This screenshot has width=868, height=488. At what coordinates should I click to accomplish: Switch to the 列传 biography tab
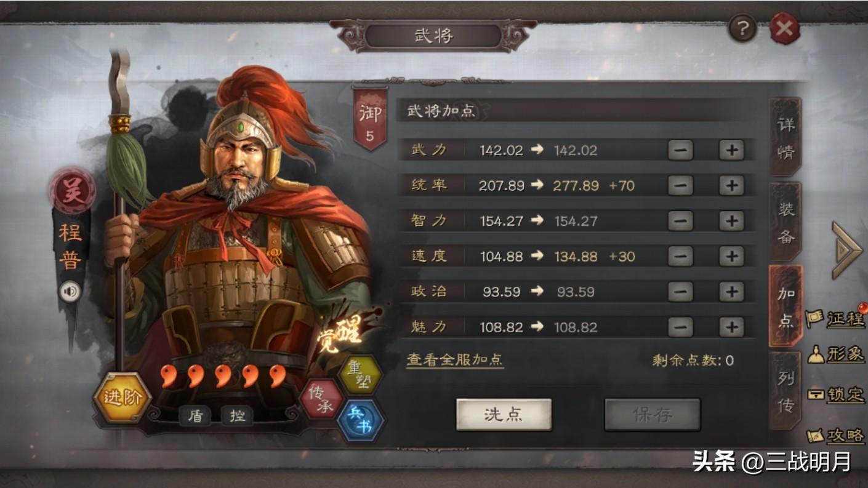[786, 391]
